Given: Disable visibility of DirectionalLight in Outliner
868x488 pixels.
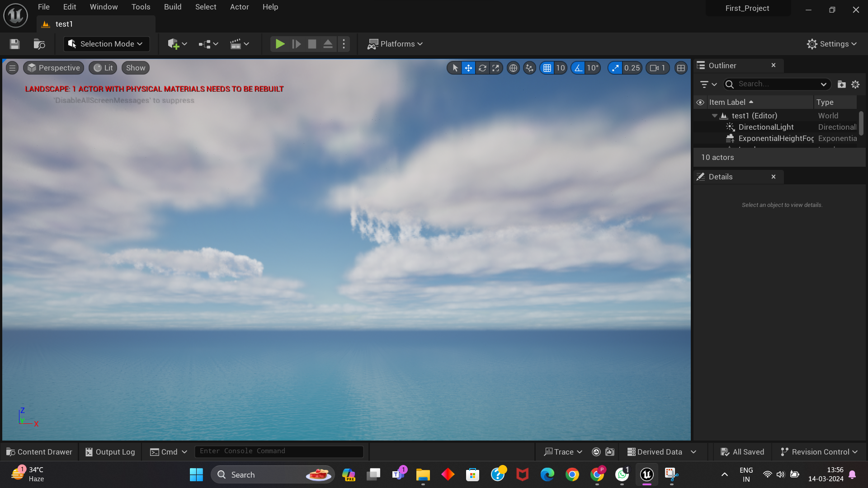Looking at the screenshot, I should pos(700,127).
